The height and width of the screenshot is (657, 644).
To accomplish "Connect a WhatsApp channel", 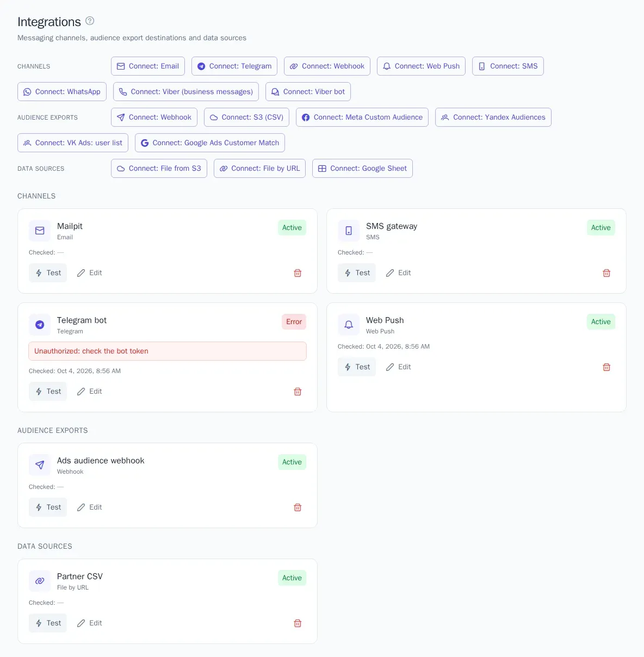I will click(62, 92).
